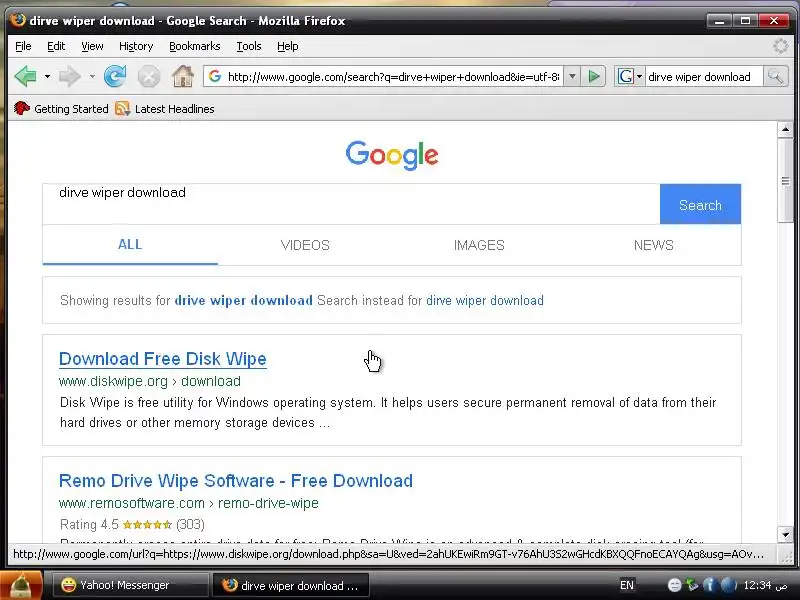Open the Tools menu

point(248,46)
